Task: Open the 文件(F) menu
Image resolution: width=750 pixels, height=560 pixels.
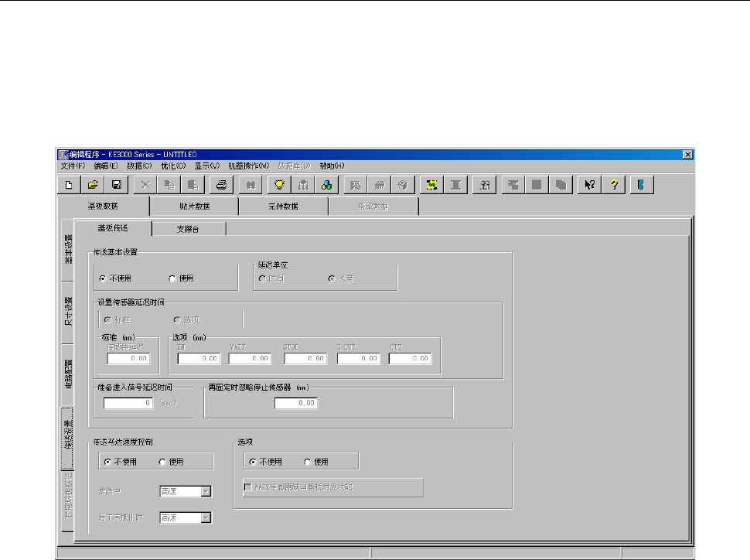Action: click(73, 166)
